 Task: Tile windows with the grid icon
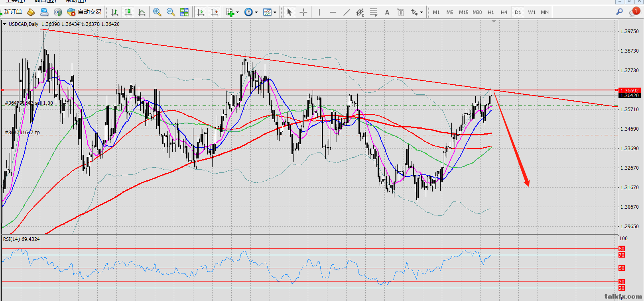[184, 12]
